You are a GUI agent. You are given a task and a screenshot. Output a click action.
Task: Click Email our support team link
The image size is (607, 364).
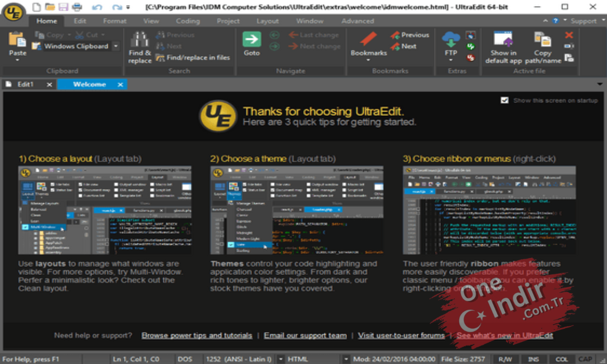(305, 335)
